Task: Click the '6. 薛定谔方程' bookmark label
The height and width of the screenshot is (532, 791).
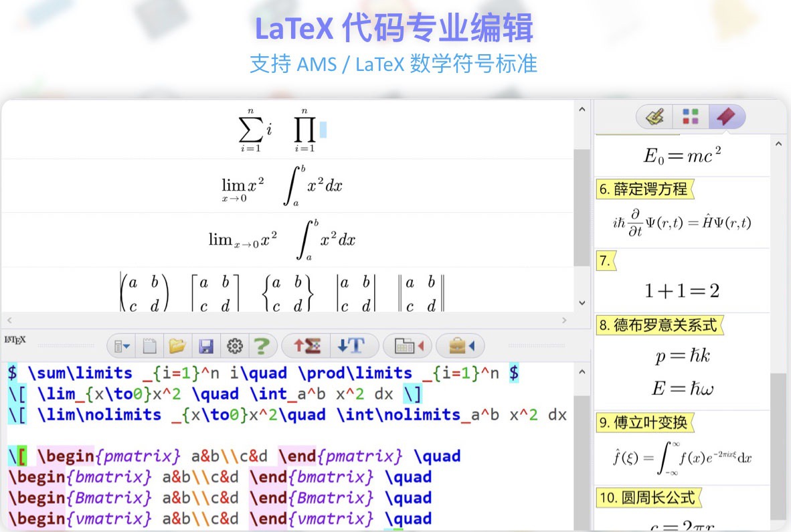Action: tap(644, 189)
